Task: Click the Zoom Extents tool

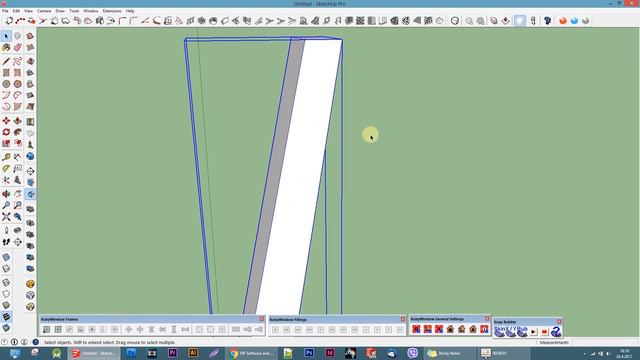Action: tap(6, 217)
